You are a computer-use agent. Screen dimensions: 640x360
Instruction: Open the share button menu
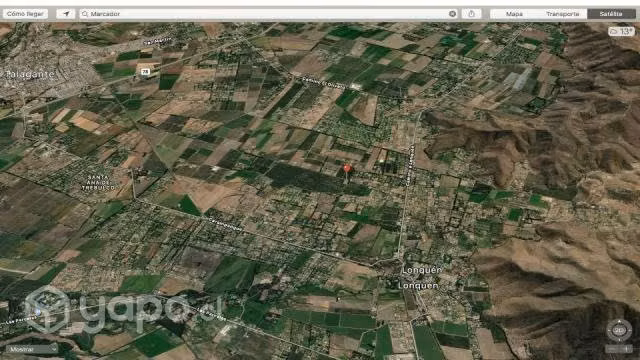(x=471, y=14)
